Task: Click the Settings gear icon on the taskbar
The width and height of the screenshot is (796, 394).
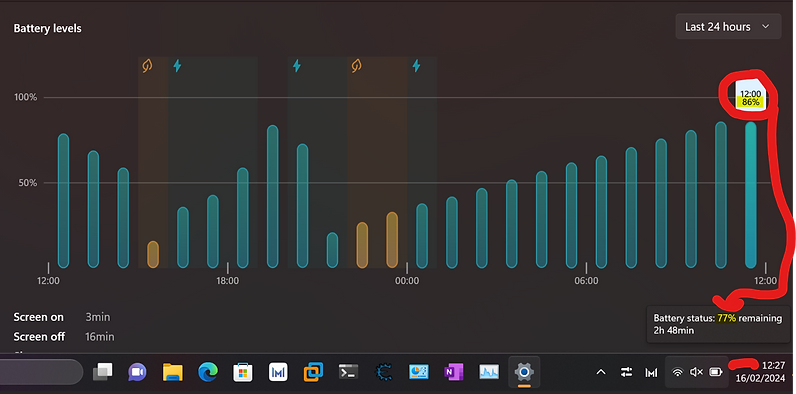Action: point(524,373)
